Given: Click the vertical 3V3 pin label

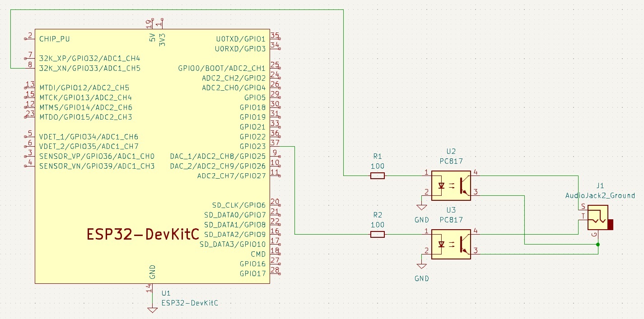Looking at the screenshot, I should 163,40.
